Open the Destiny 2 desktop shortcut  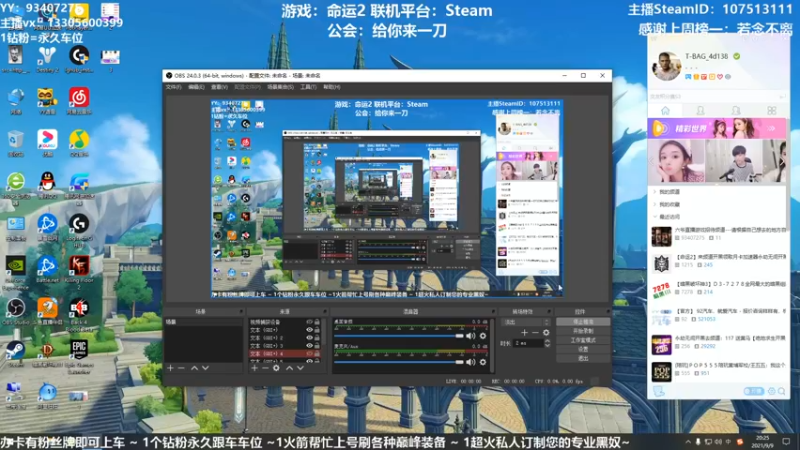(47, 59)
